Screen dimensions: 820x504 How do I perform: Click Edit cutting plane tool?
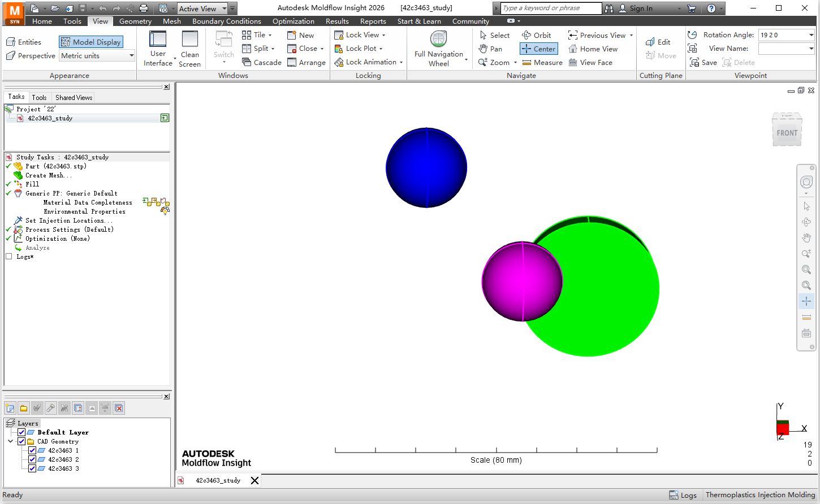coord(658,42)
